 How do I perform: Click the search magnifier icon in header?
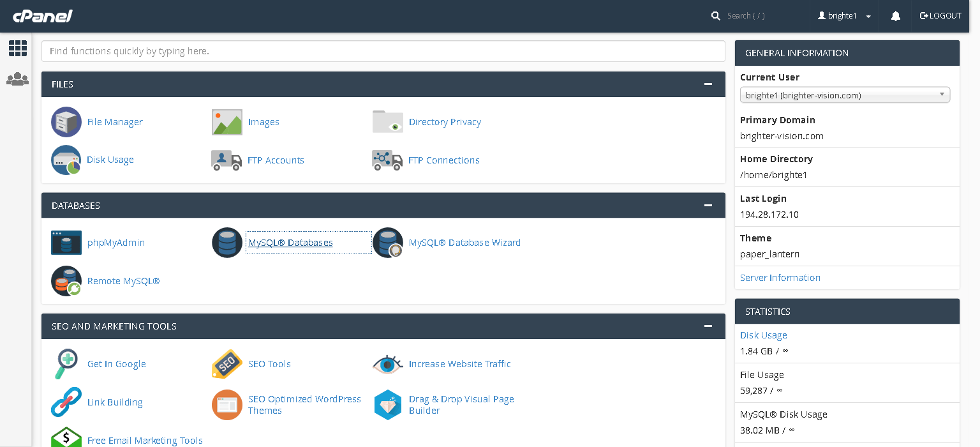pyautogui.click(x=716, y=16)
